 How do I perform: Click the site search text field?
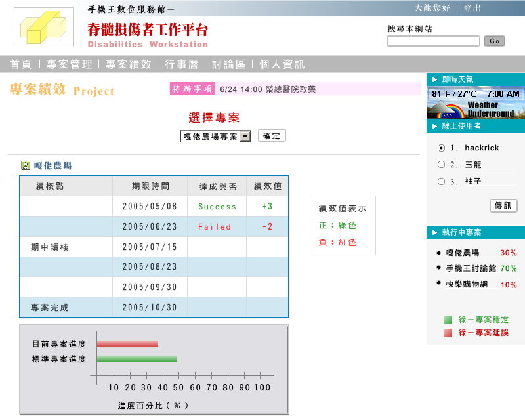pos(433,41)
